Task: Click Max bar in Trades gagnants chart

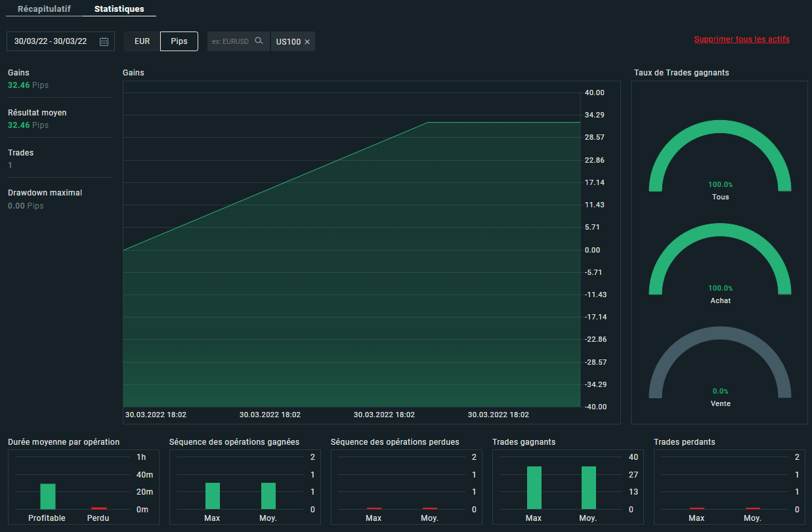Action: (x=534, y=487)
